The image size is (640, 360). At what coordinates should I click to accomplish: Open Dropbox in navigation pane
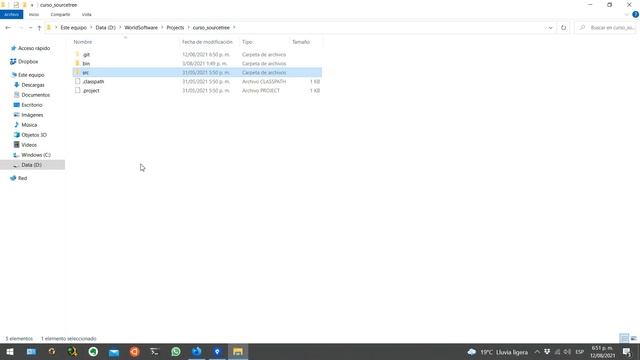click(x=28, y=62)
